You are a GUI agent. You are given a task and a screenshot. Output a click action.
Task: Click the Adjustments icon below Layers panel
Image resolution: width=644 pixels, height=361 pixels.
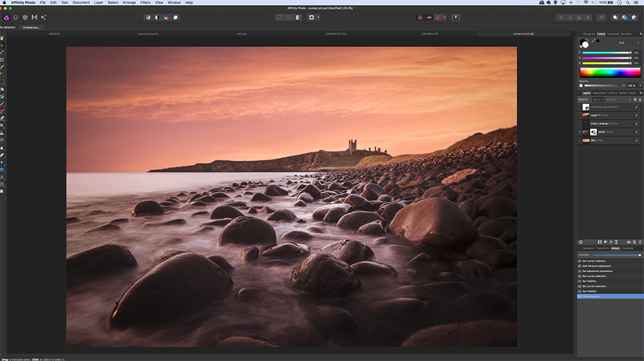pyautogui.click(x=605, y=242)
